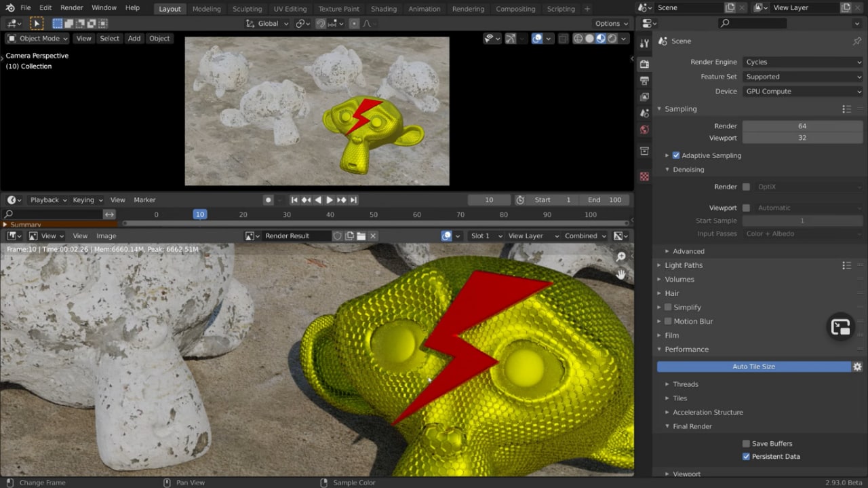Uncheck Persistent Data option
The height and width of the screenshot is (488, 868).
point(746,457)
